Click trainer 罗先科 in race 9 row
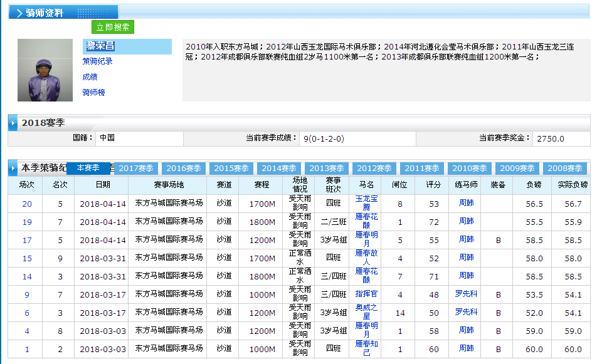The image size is (597, 364). click(466, 294)
